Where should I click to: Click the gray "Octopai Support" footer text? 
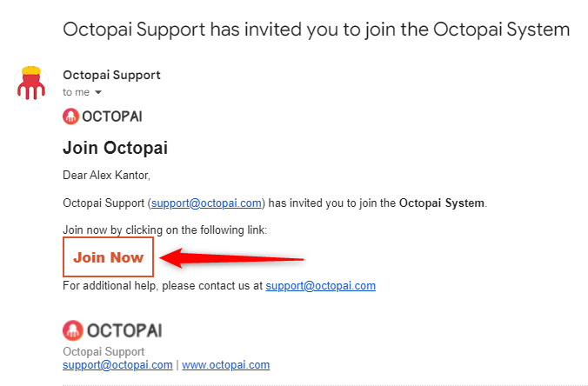pos(104,352)
